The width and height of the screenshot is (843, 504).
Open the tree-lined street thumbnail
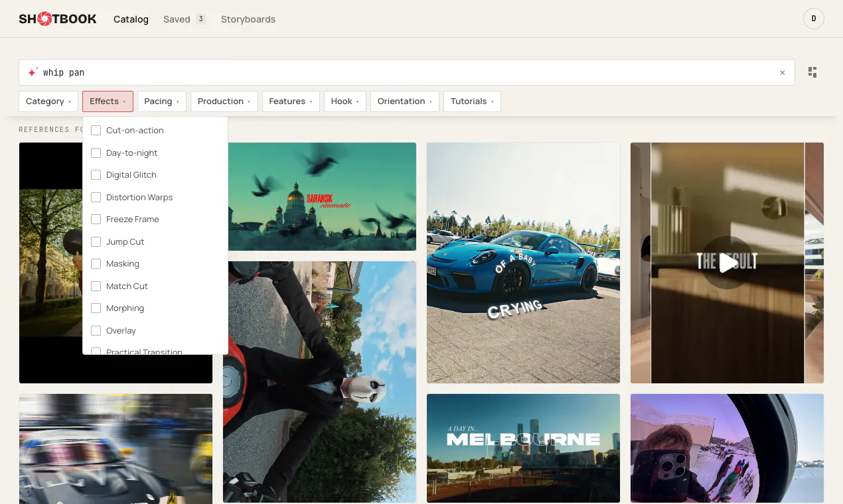click(x=50, y=263)
